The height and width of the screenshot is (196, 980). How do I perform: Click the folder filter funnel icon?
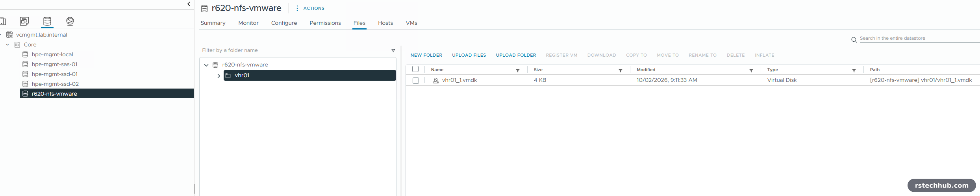coord(393,50)
